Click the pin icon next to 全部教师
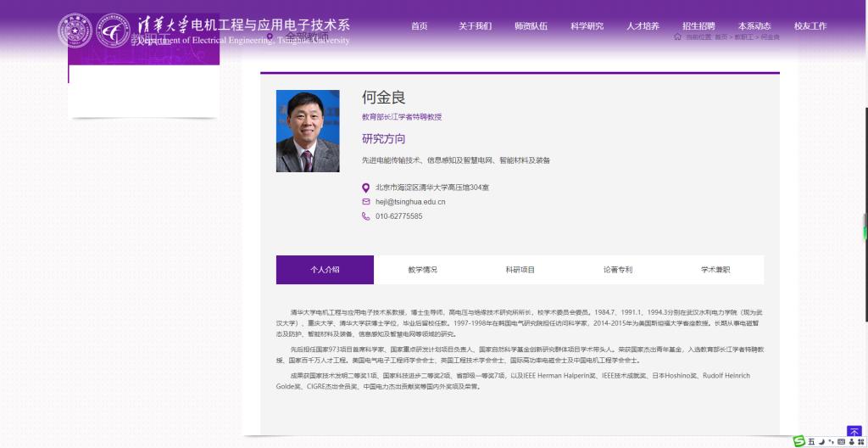 pyautogui.click(x=270, y=37)
